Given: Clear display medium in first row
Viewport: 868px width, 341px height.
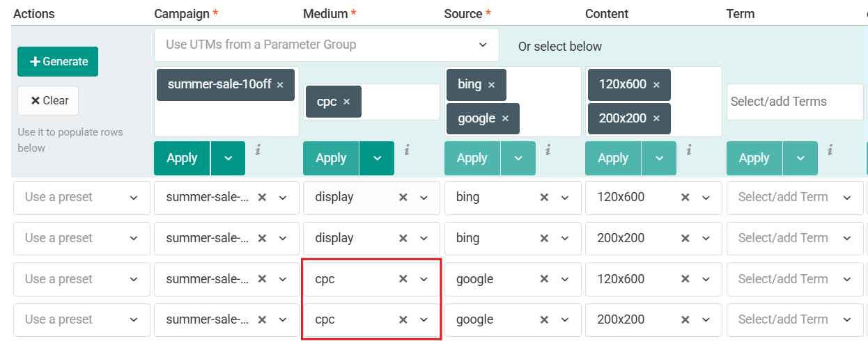Looking at the screenshot, I should click(x=403, y=198).
